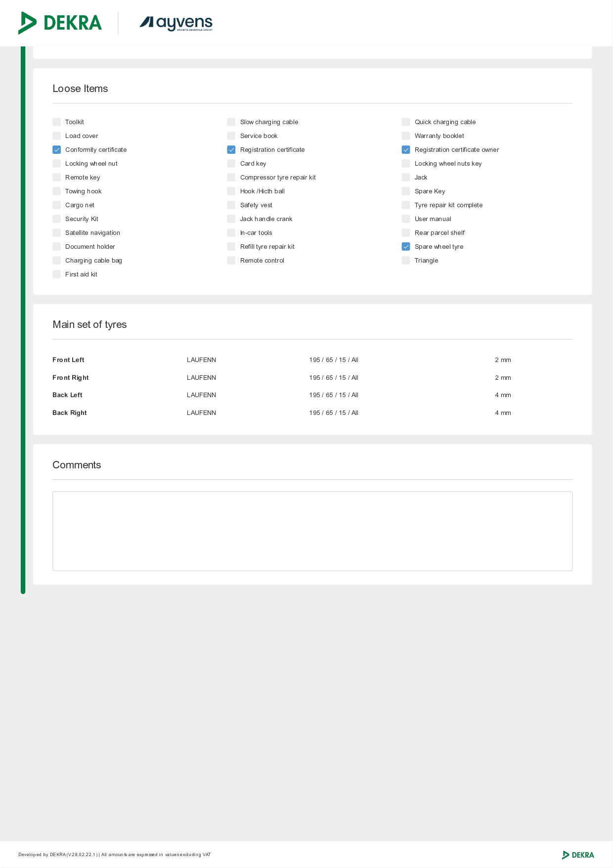Click the DEKRA logo in header
This screenshot has width=613, height=868.
click(60, 23)
